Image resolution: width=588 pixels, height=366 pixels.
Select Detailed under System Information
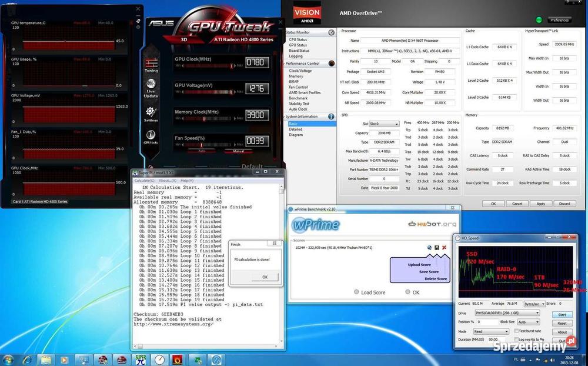pyautogui.click(x=296, y=129)
